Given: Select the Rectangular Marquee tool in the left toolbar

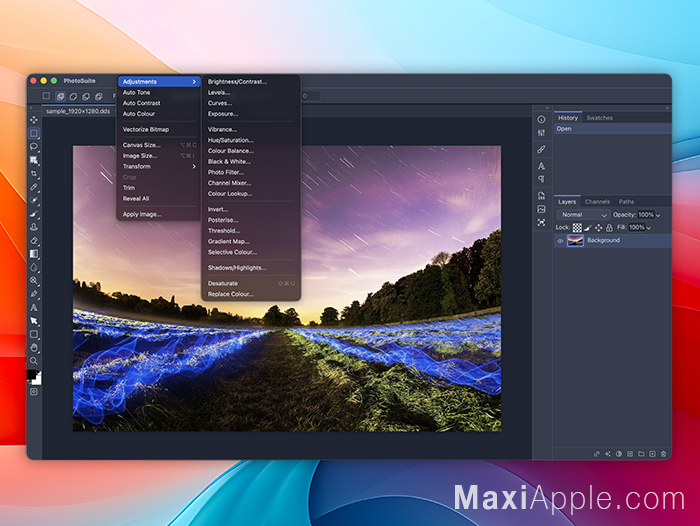Looking at the screenshot, I should pos(34,133).
